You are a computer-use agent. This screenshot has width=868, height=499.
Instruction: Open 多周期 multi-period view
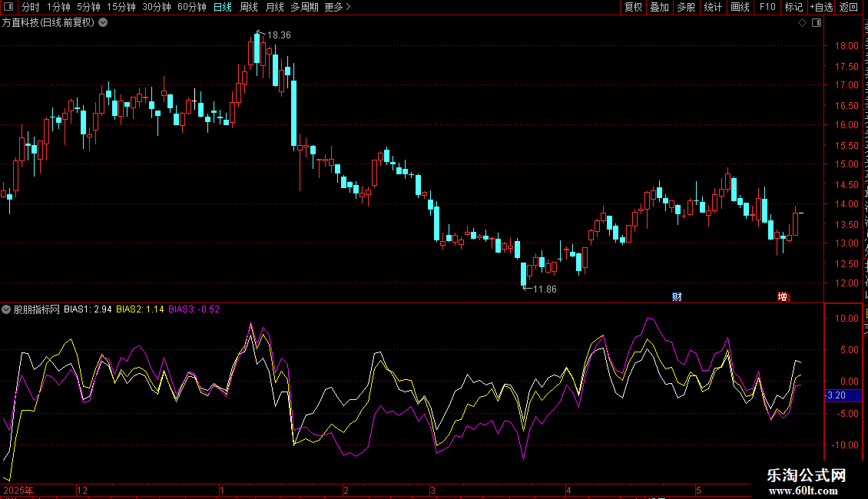tap(304, 7)
